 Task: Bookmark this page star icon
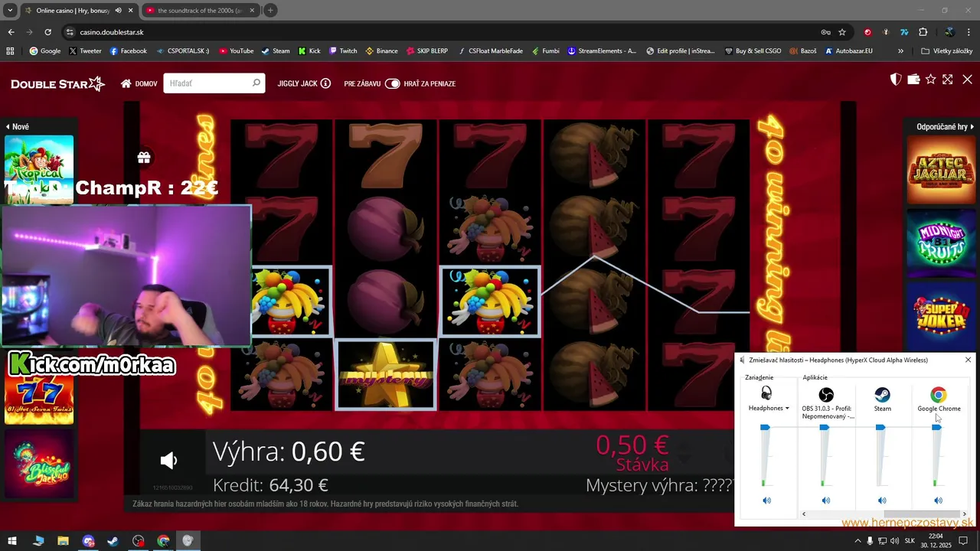(842, 32)
